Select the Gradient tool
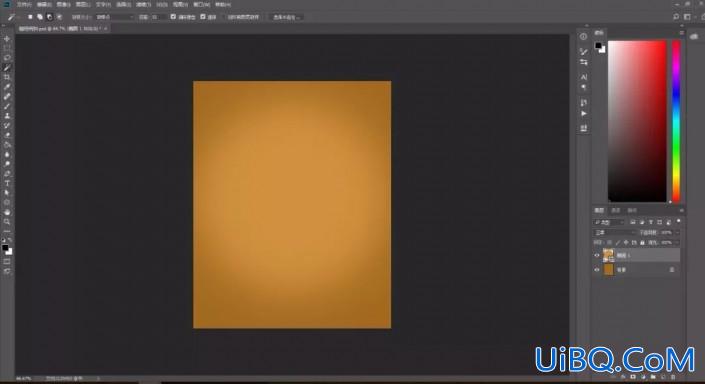This screenshot has height=384, width=705. (x=7, y=145)
